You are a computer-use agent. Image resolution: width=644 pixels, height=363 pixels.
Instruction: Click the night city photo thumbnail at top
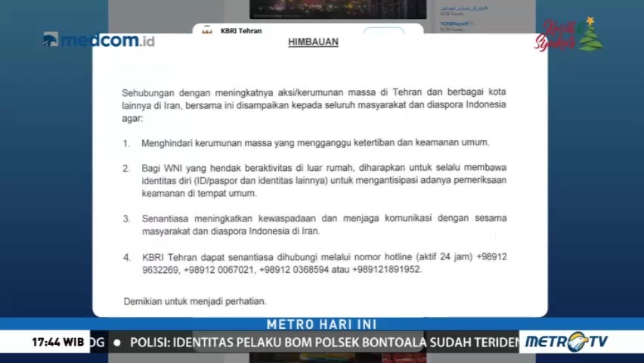338,10
